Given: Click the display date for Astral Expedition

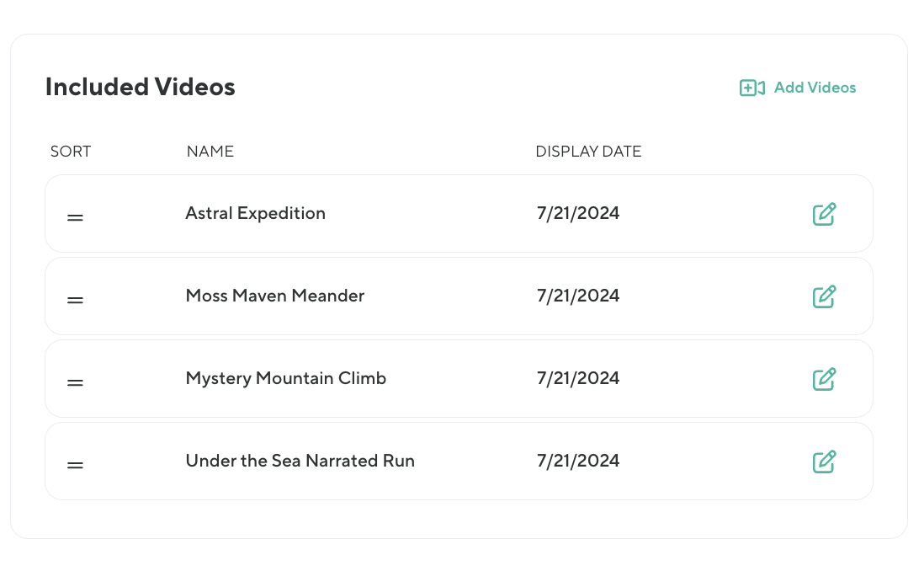Looking at the screenshot, I should (x=578, y=214).
